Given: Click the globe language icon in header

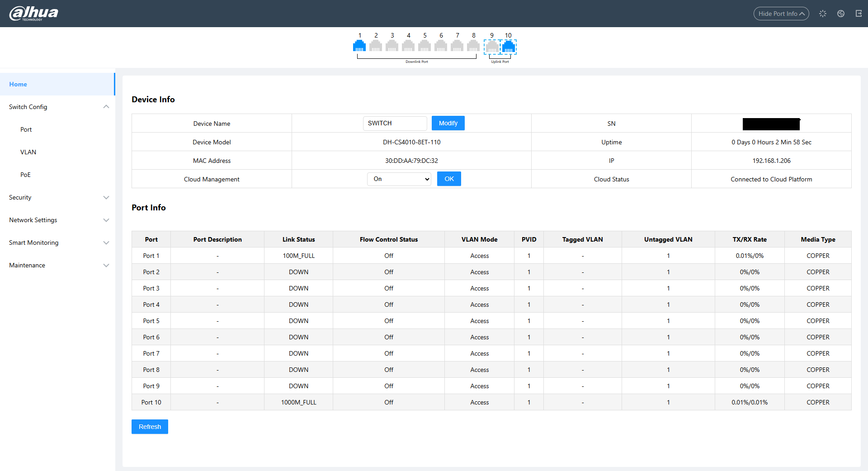Looking at the screenshot, I should [841, 14].
